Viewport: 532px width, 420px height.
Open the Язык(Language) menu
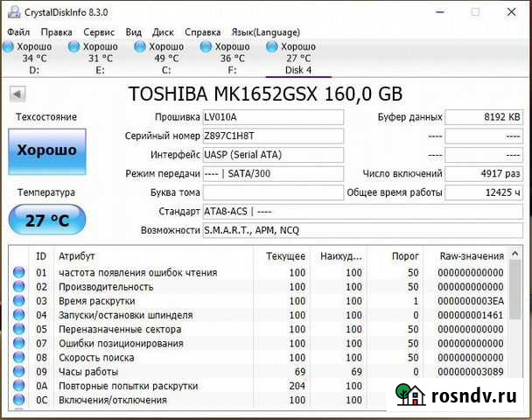click(x=266, y=32)
